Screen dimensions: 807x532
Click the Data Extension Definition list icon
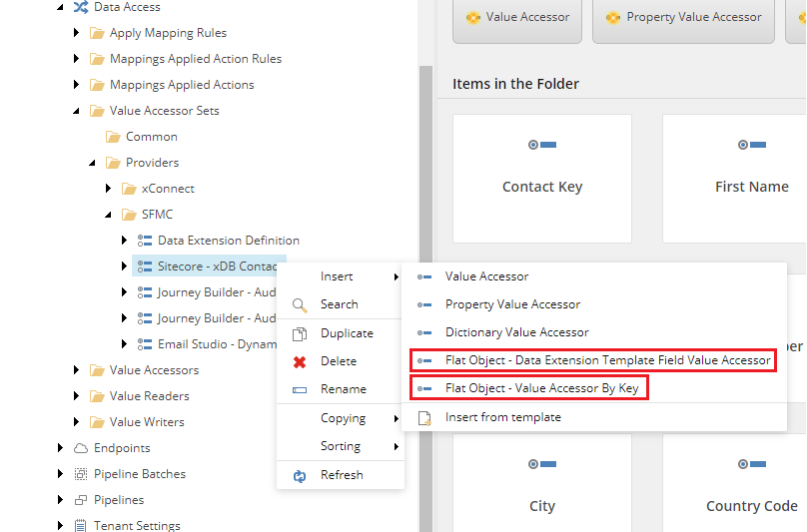(x=145, y=241)
